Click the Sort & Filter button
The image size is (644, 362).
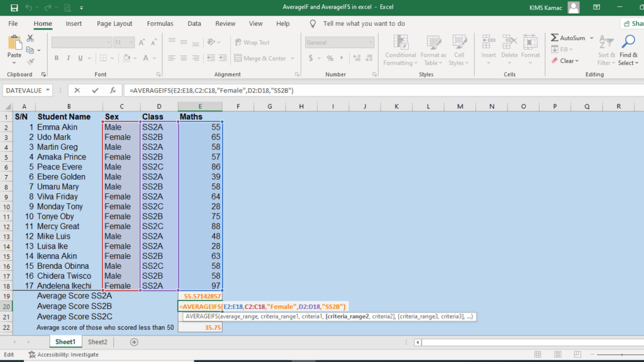[606, 50]
